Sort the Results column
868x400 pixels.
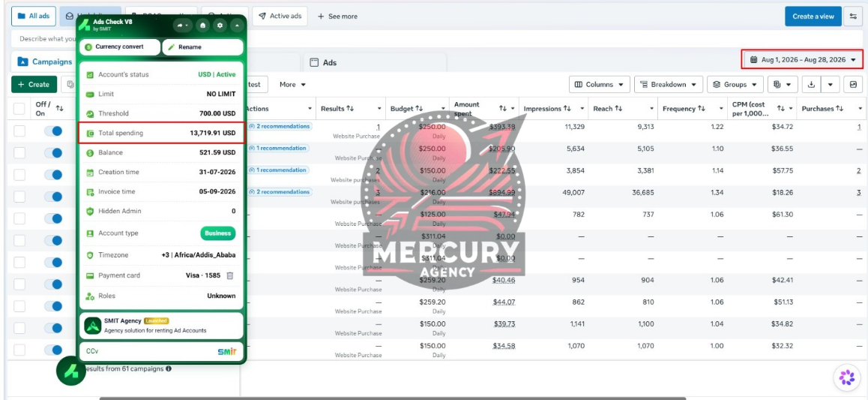tap(350, 109)
